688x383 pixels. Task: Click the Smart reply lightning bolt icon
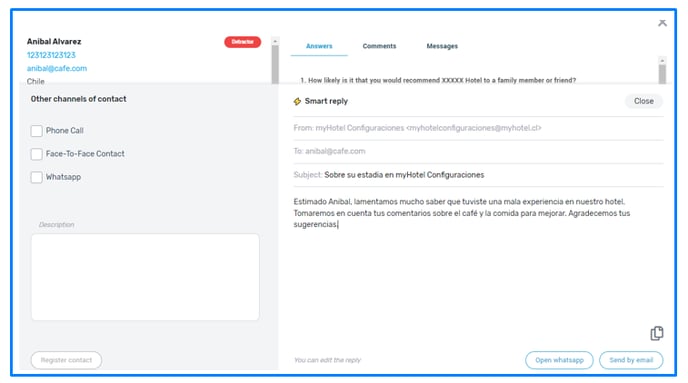(297, 101)
